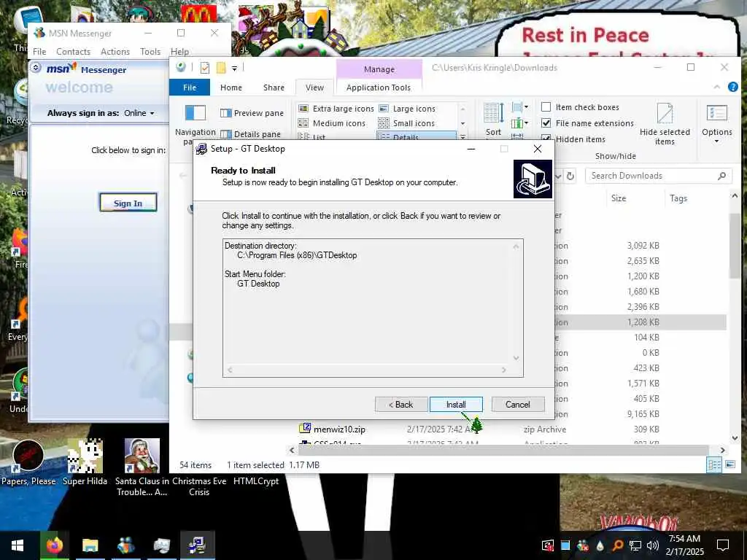
Task: Open the Contacts menu in MSN Messenger
Action: pyautogui.click(x=73, y=52)
